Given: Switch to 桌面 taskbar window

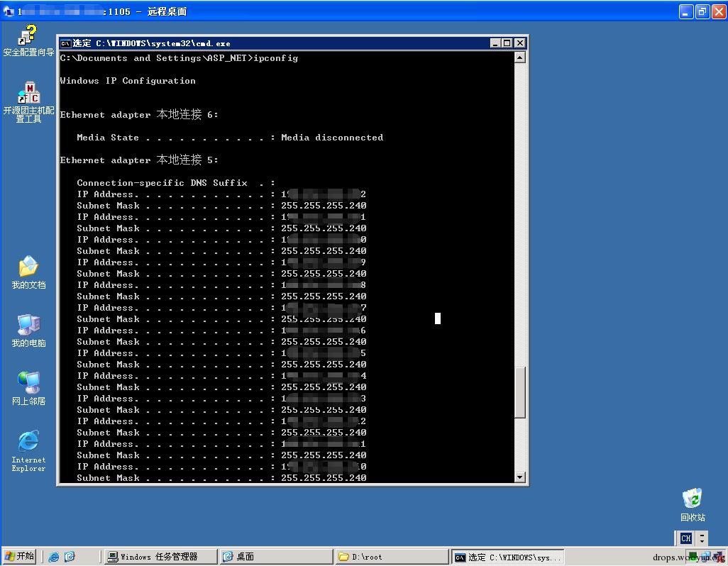Looking at the screenshot, I should 276,556.
